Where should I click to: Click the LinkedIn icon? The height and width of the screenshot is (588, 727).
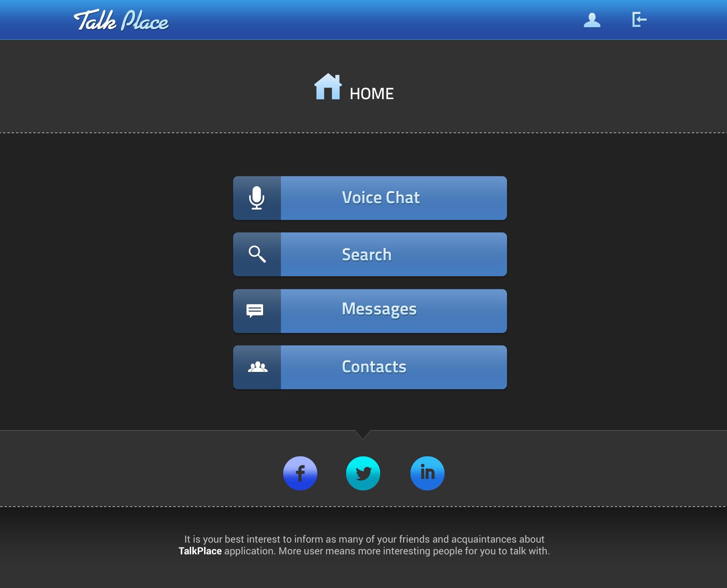427,473
